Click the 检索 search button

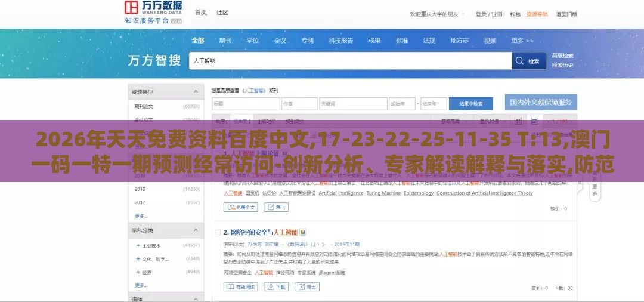(x=529, y=61)
